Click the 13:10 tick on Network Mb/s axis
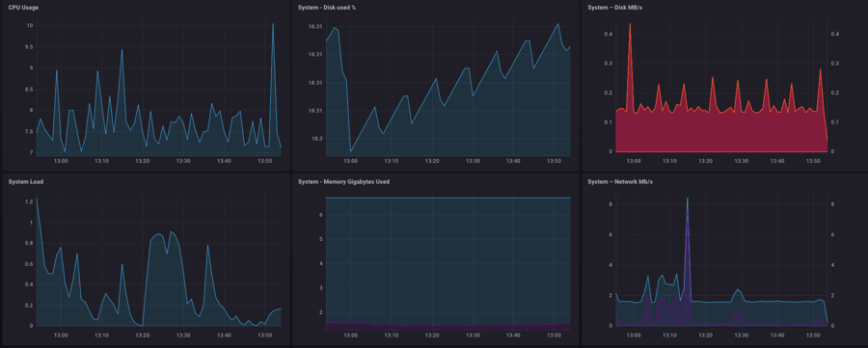 [669, 335]
